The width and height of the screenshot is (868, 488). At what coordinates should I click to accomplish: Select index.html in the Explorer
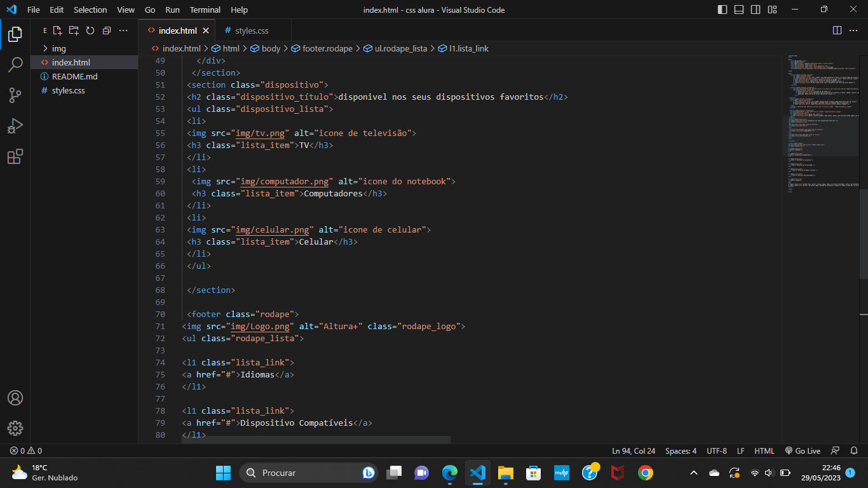point(84,62)
